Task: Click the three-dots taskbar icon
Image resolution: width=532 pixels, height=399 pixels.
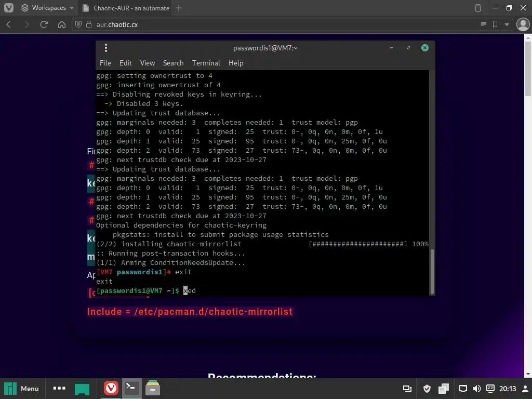Action: (59, 388)
